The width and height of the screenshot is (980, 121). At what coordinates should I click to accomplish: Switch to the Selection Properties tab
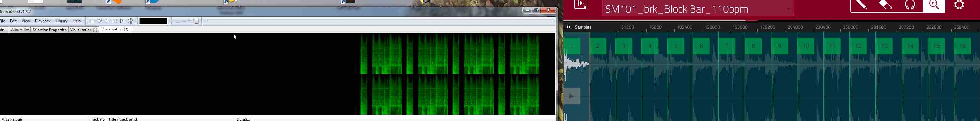(49, 30)
